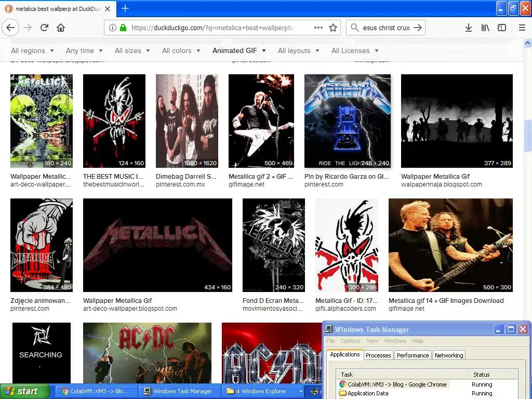Open the Metallica gif 14 500 × 300 image

pyautogui.click(x=450, y=245)
